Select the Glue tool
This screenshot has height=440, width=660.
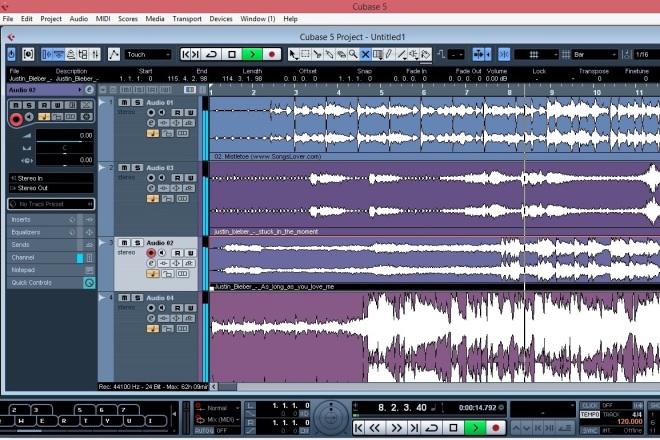pos(329,54)
